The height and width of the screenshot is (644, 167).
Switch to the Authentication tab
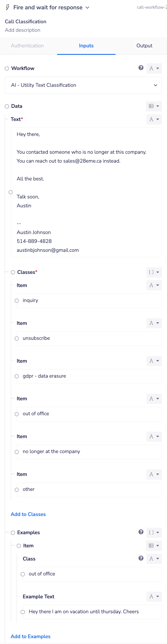(x=27, y=46)
